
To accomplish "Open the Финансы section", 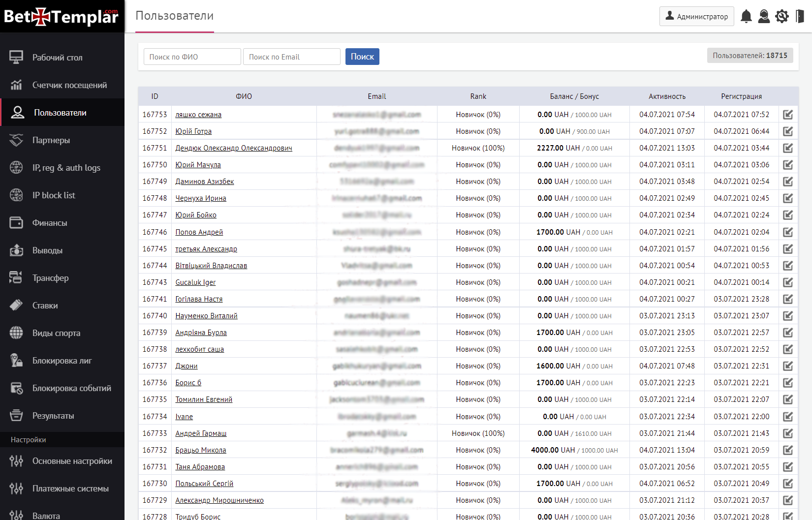I will (x=50, y=223).
